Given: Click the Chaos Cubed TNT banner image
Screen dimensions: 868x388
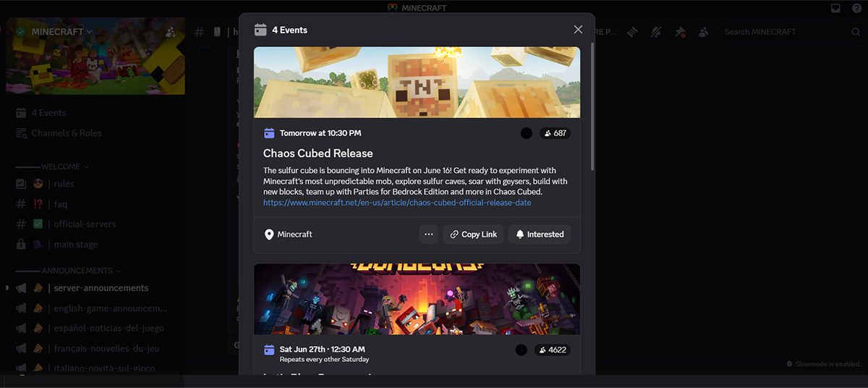Looking at the screenshot, I should pos(417,82).
